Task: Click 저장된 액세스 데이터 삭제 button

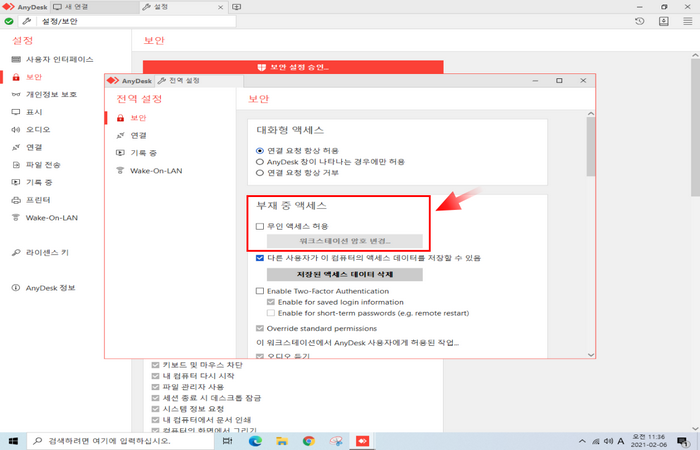Action: click(x=345, y=274)
